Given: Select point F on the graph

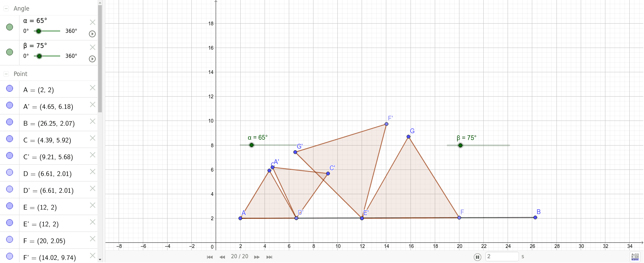Looking at the screenshot, I should pyautogui.click(x=459, y=217).
